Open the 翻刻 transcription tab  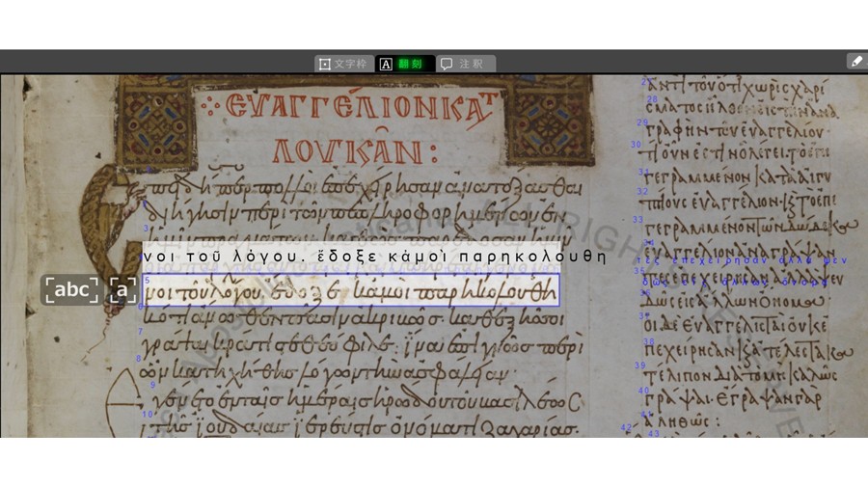pos(405,64)
